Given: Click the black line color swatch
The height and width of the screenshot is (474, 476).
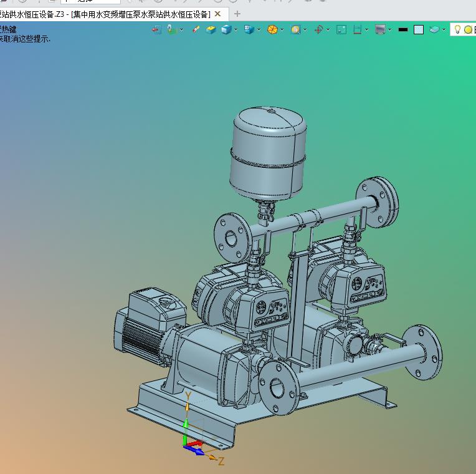Looking at the screenshot, I should (403, 30).
